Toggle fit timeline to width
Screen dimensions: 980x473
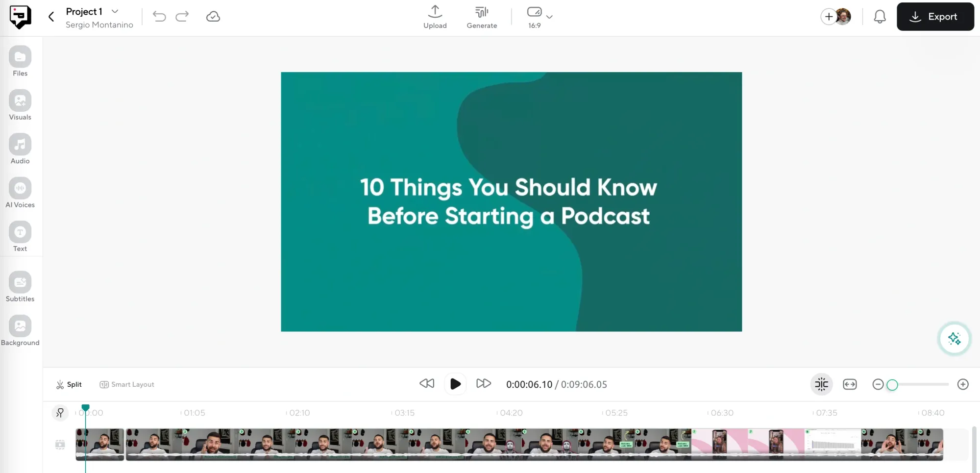tap(850, 384)
